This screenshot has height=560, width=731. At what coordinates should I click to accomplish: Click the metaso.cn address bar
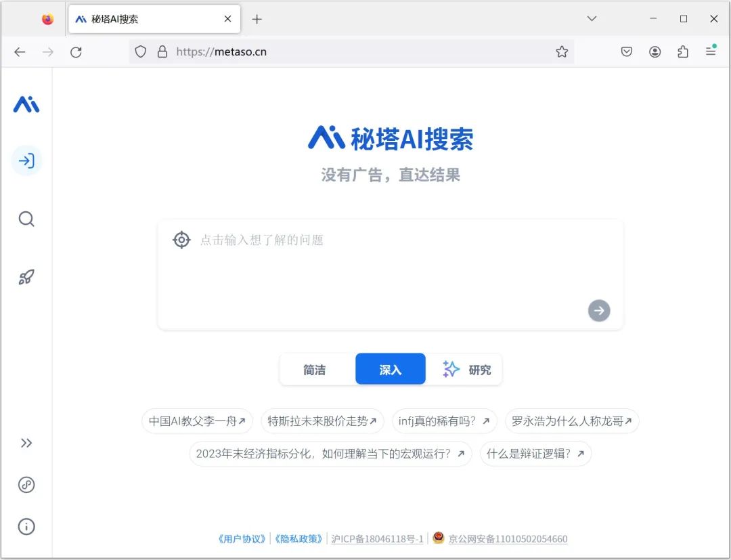click(x=351, y=51)
